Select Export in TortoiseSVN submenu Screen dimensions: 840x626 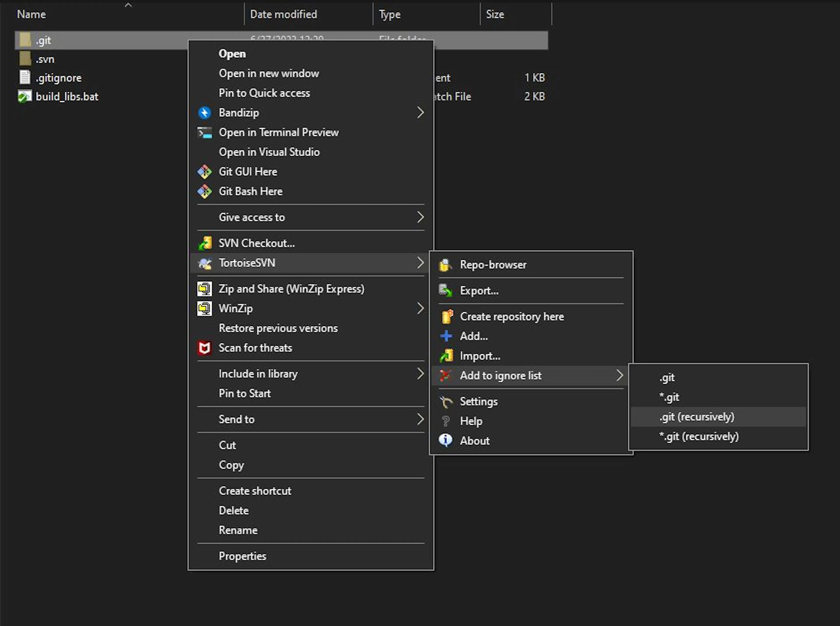point(479,290)
